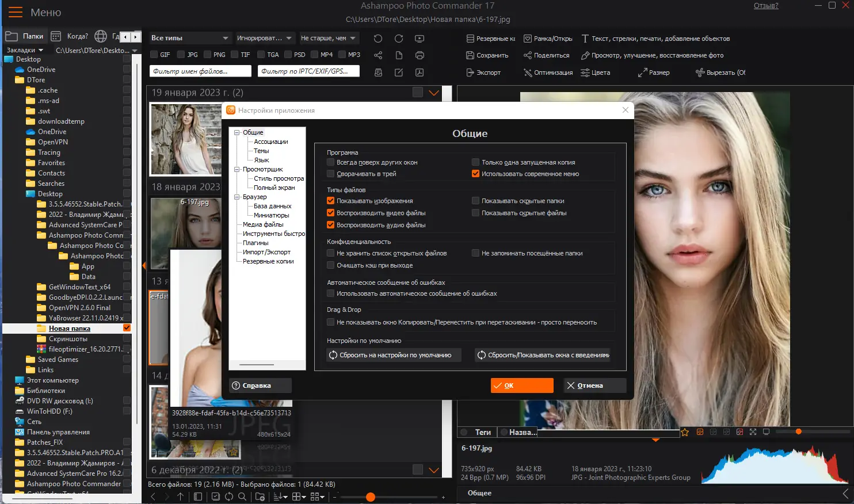Select the Share icon
The image size is (854, 504).
click(x=379, y=55)
